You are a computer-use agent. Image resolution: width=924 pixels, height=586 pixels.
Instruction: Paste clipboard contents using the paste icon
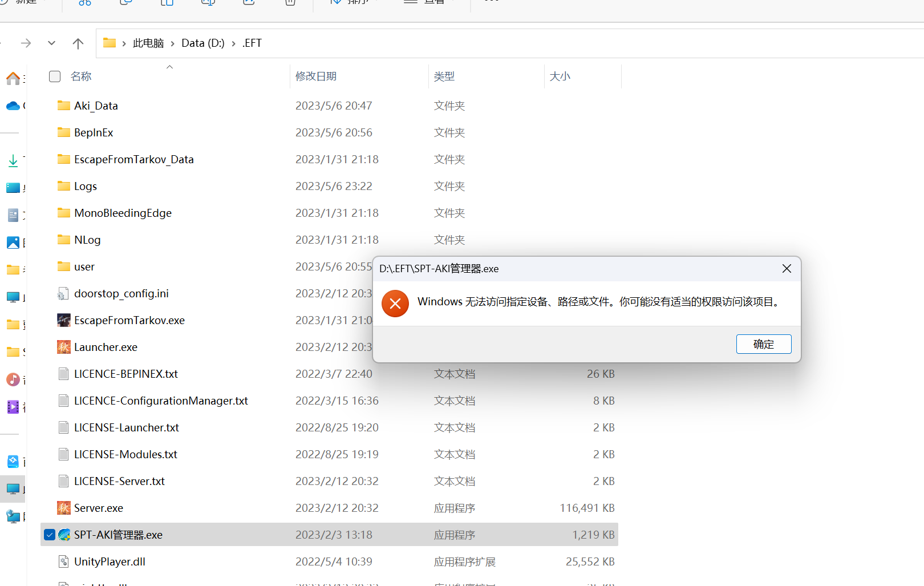pos(167,2)
